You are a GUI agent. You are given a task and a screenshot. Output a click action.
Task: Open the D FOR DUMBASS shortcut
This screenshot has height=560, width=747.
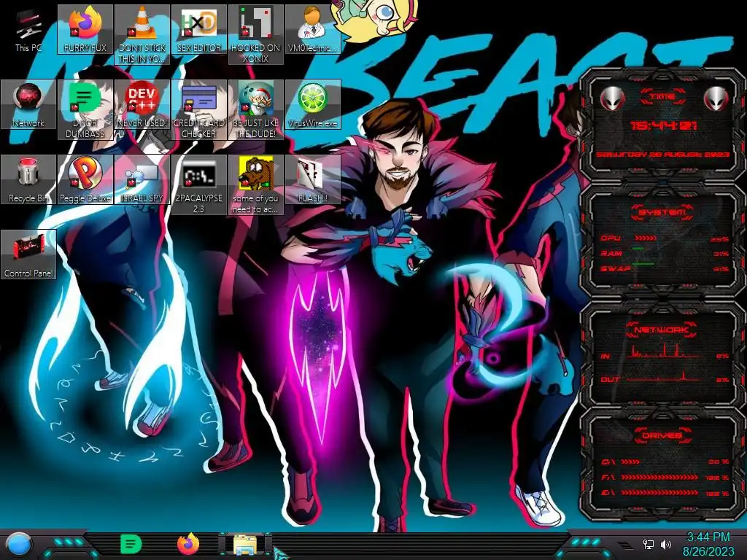[x=85, y=109]
